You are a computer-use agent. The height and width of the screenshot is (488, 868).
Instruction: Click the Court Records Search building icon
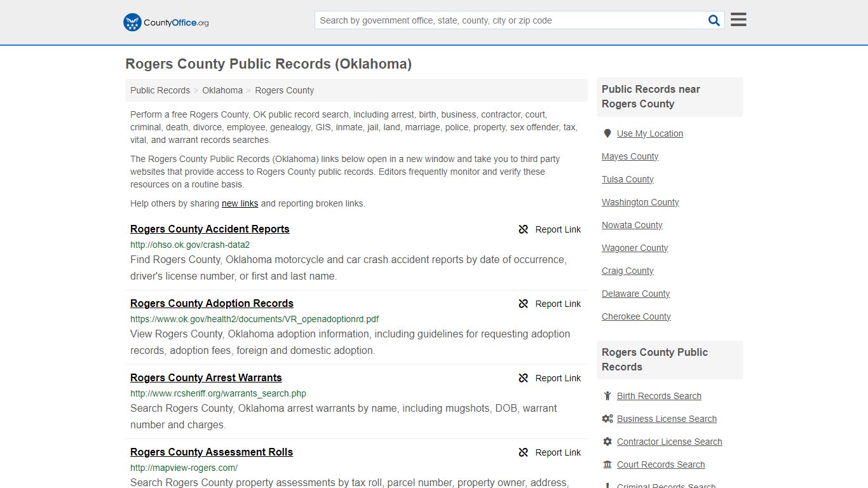pos(607,464)
